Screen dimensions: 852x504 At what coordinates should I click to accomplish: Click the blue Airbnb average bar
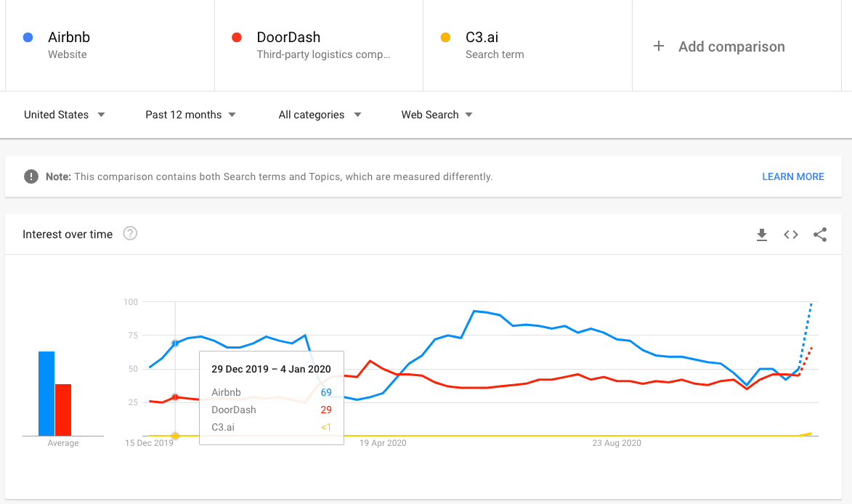pos(46,393)
